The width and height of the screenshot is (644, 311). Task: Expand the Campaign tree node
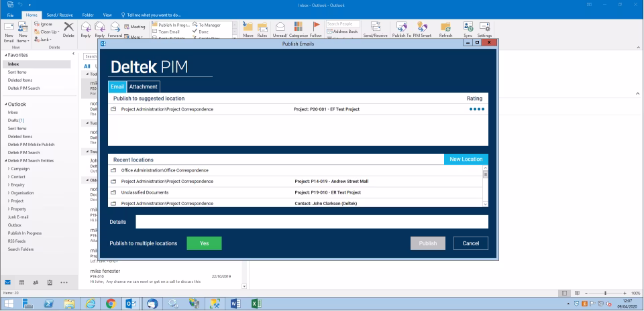[x=9, y=169]
